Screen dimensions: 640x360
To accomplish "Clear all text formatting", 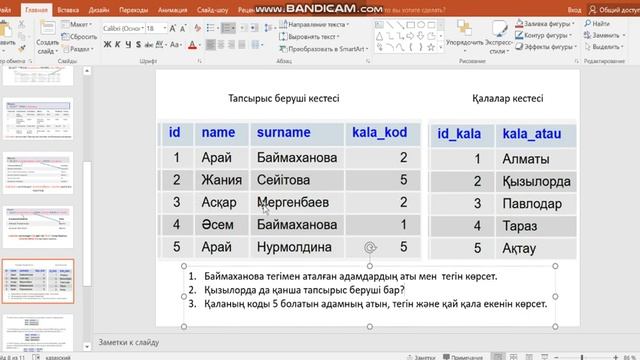I will tap(198, 28).
